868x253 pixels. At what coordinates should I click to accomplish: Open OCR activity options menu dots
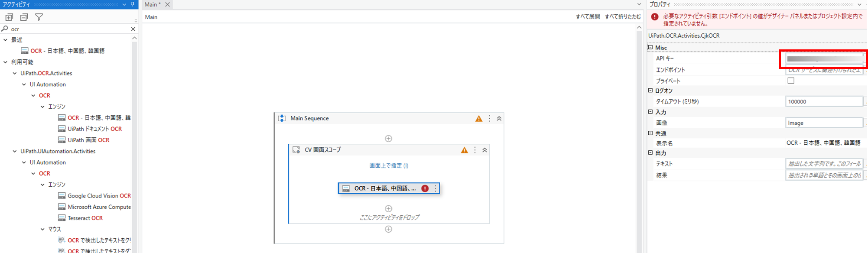(436, 188)
